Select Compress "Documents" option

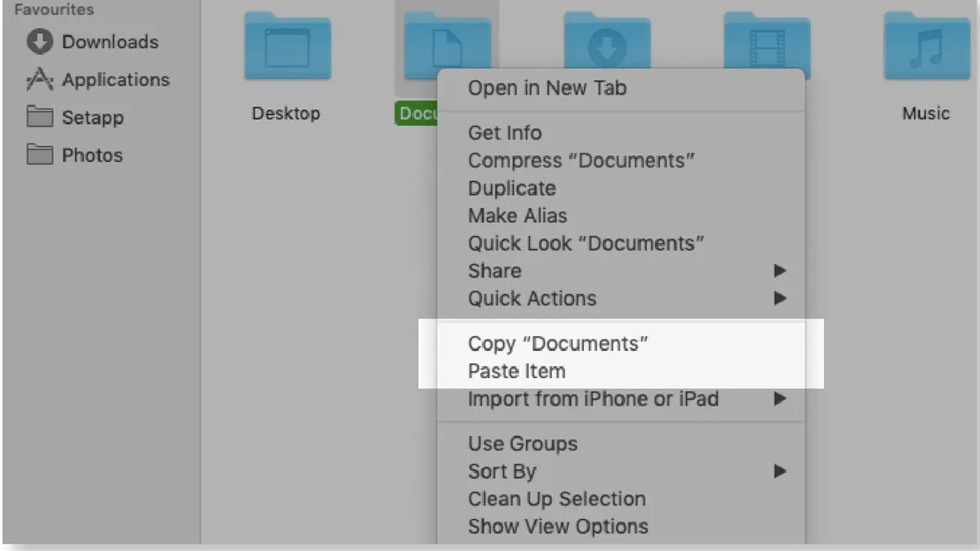(x=581, y=161)
